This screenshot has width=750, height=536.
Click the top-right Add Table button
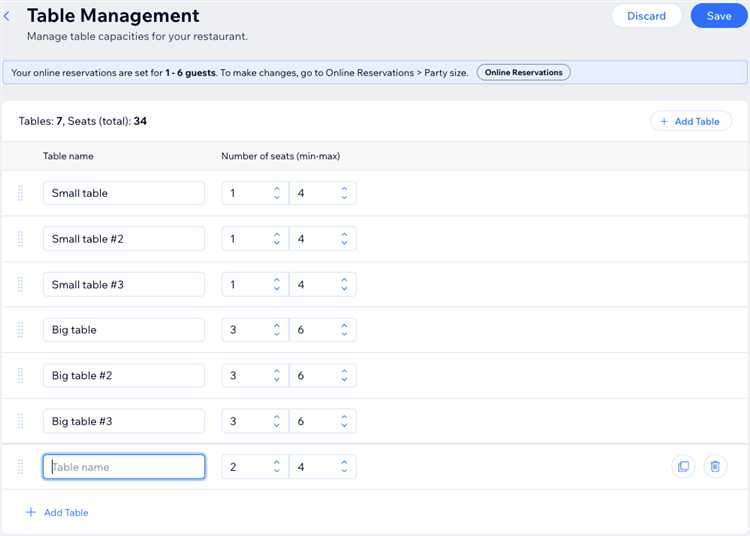coord(690,121)
